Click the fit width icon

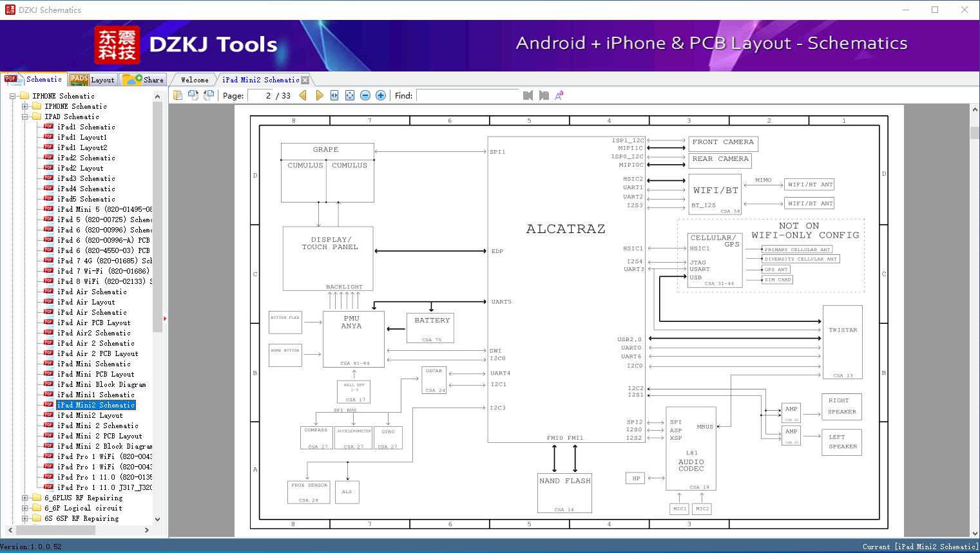[x=334, y=95]
